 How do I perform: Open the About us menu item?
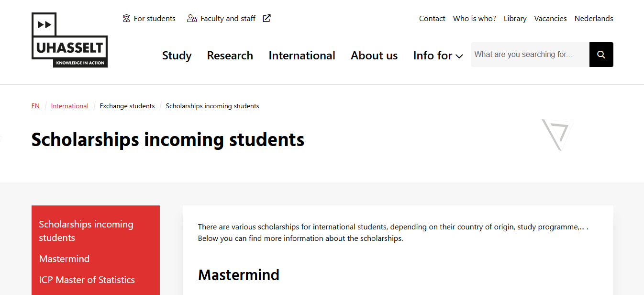point(374,56)
